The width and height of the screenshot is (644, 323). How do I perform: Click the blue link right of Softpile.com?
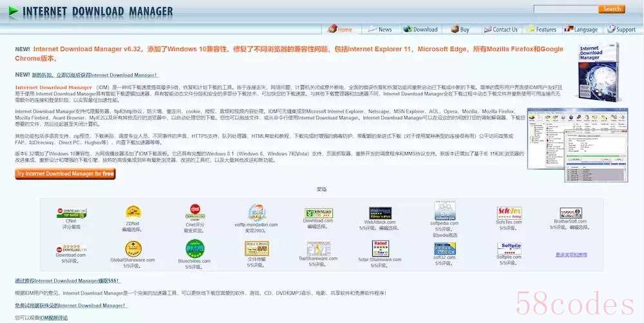[571, 255]
